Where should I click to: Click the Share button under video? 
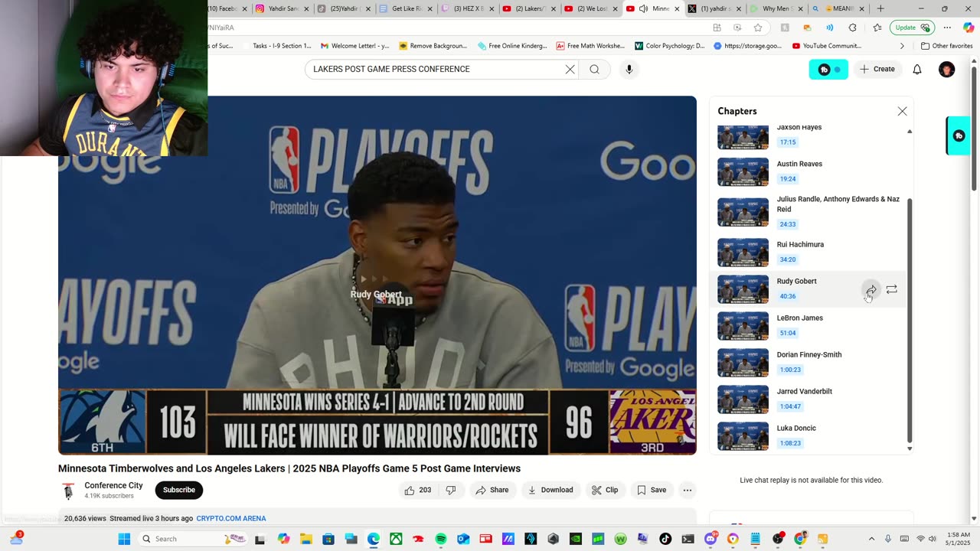492,490
